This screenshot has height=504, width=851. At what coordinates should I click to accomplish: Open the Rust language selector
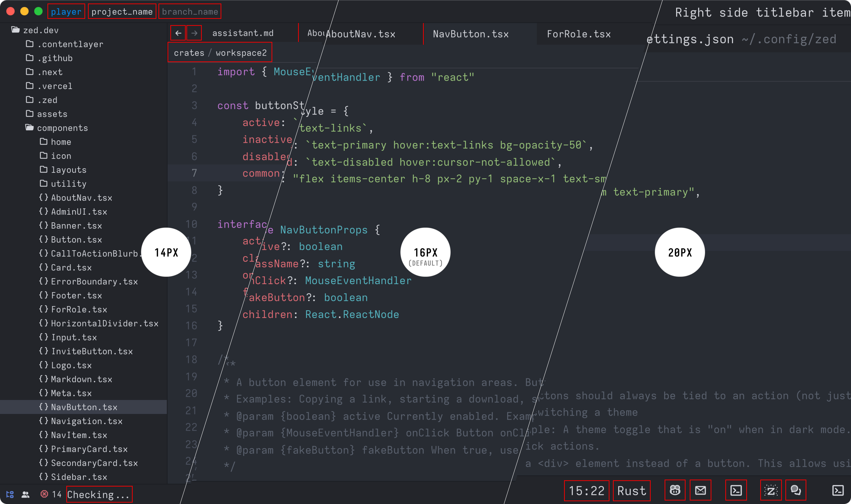[631, 491]
